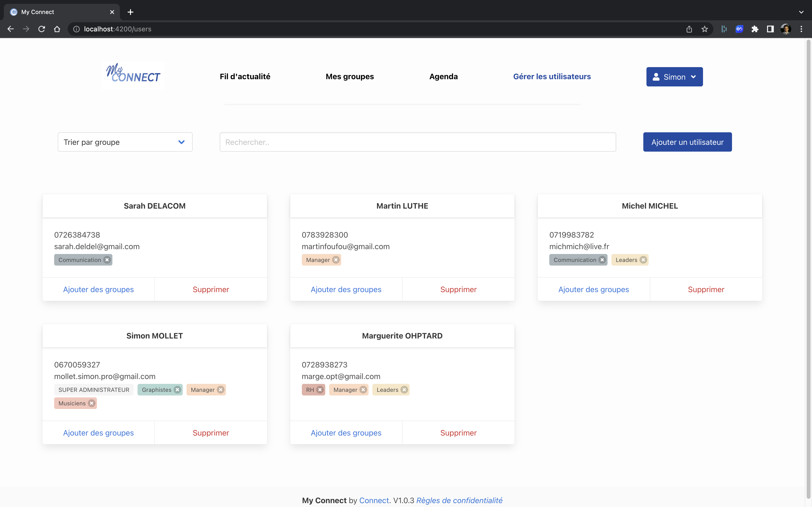This screenshot has height=507, width=812.
Task: Remove the Leaders tag from Michel MICHEL
Action: click(643, 260)
